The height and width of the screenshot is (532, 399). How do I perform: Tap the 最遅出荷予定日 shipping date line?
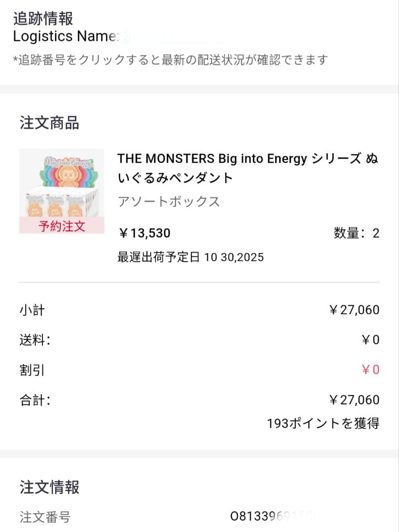pyautogui.click(x=190, y=257)
